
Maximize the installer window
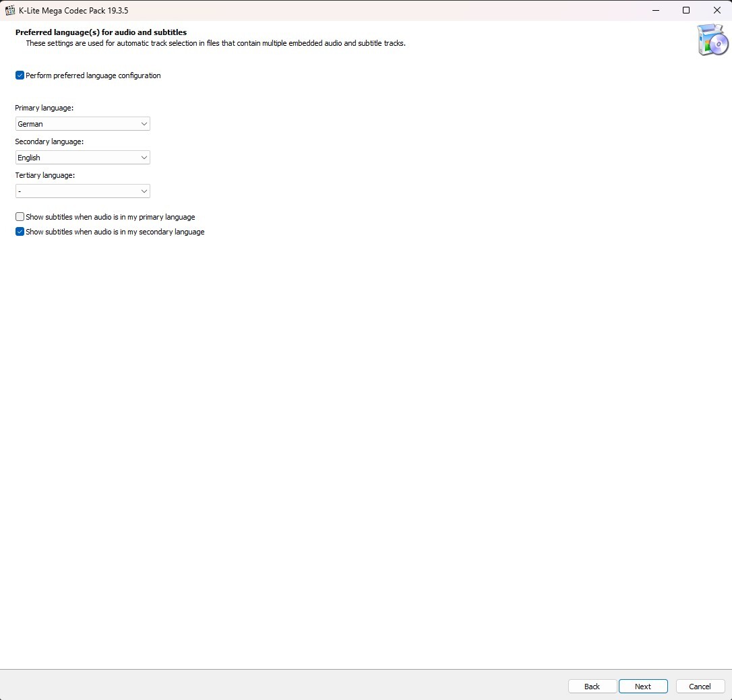click(x=686, y=10)
